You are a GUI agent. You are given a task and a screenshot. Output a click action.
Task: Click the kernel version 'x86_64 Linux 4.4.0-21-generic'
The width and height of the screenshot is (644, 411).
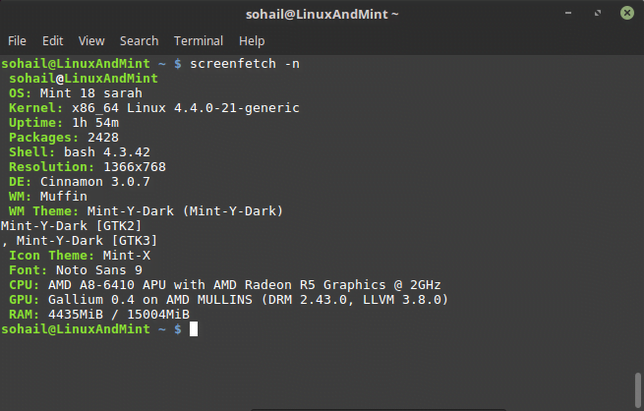coord(186,108)
